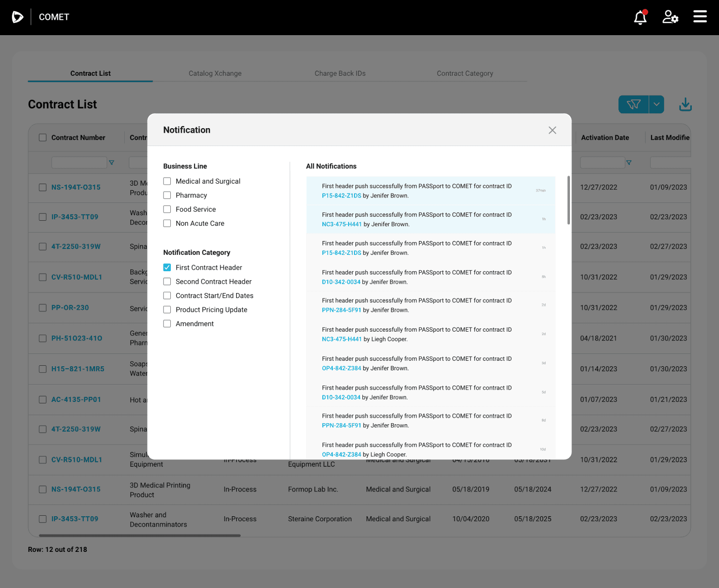Click 'All Notifications' heading

pos(331,166)
